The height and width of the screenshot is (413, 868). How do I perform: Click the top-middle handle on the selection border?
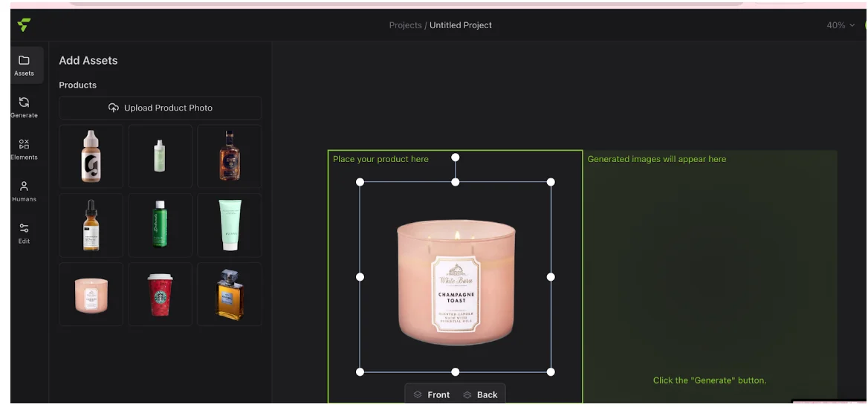pos(455,181)
